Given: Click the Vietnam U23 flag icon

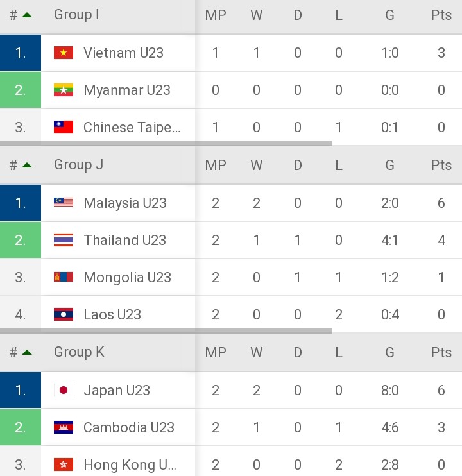Looking at the screenshot, I should point(64,53).
